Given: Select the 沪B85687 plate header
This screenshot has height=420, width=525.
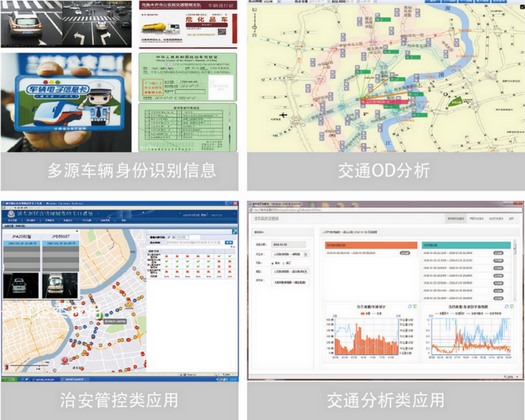Looking at the screenshot, I should tap(60, 237).
